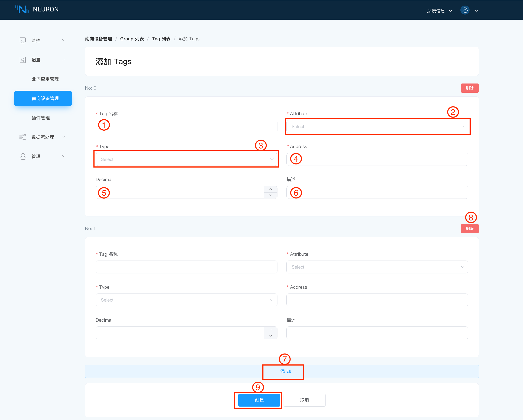Image resolution: width=523 pixels, height=420 pixels.
Task: Focus Address field of No: 0
Action: pos(377,159)
